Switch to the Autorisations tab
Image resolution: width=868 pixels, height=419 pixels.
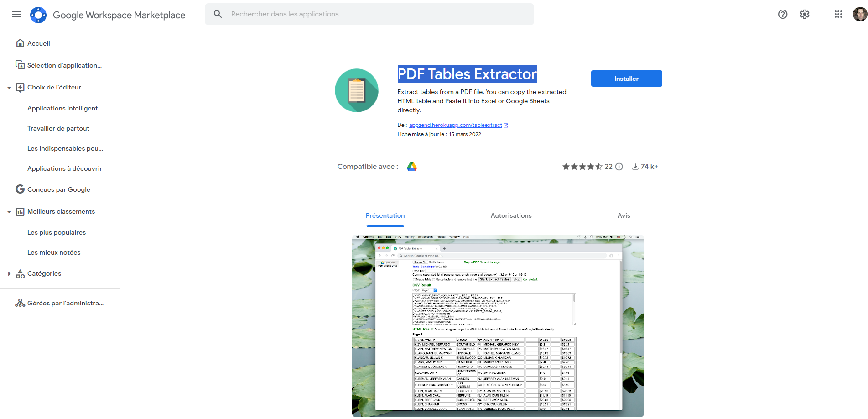(x=511, y=215)
